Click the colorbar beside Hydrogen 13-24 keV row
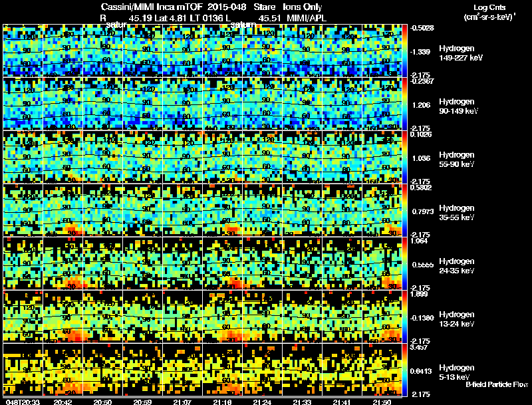The height and width of the screenshot is (405, 532). pyautogui.click(x=405, y=317)
